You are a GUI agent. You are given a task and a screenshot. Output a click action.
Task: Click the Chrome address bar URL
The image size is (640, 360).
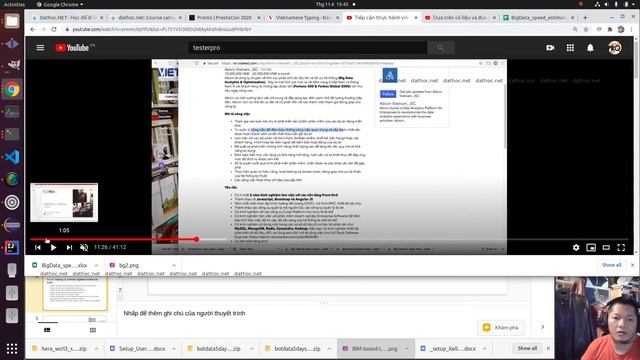(x=162, y=29)
